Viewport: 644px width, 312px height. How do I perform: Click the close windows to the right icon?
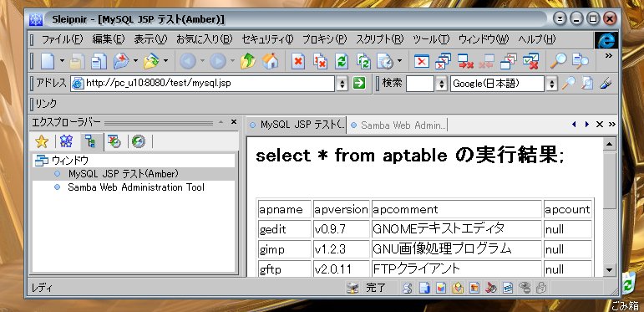(465, 62)
